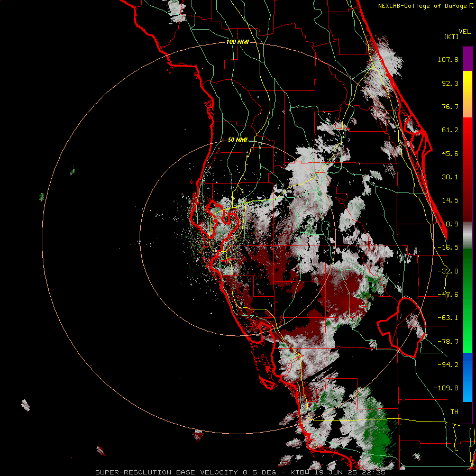The image size is (476, 476).
Task: Click the 61.2 velocity scale value
Action: click(450, 130)
